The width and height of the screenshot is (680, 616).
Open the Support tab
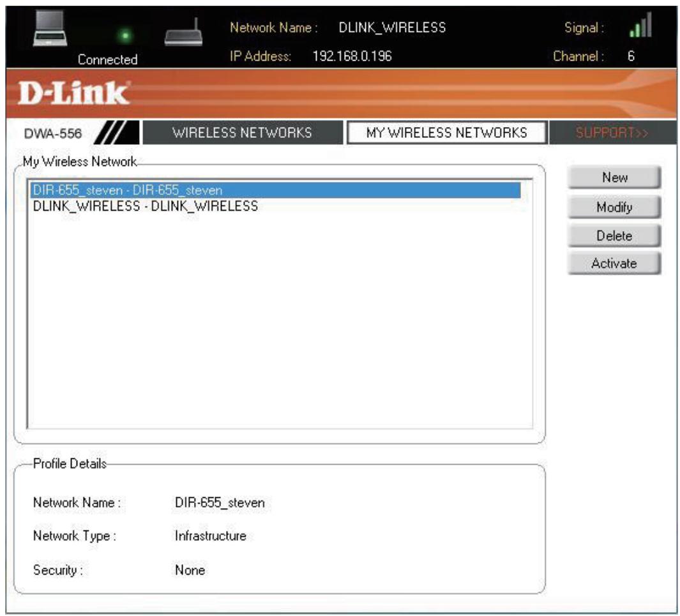pyautogui.click(x=612, y=132)
